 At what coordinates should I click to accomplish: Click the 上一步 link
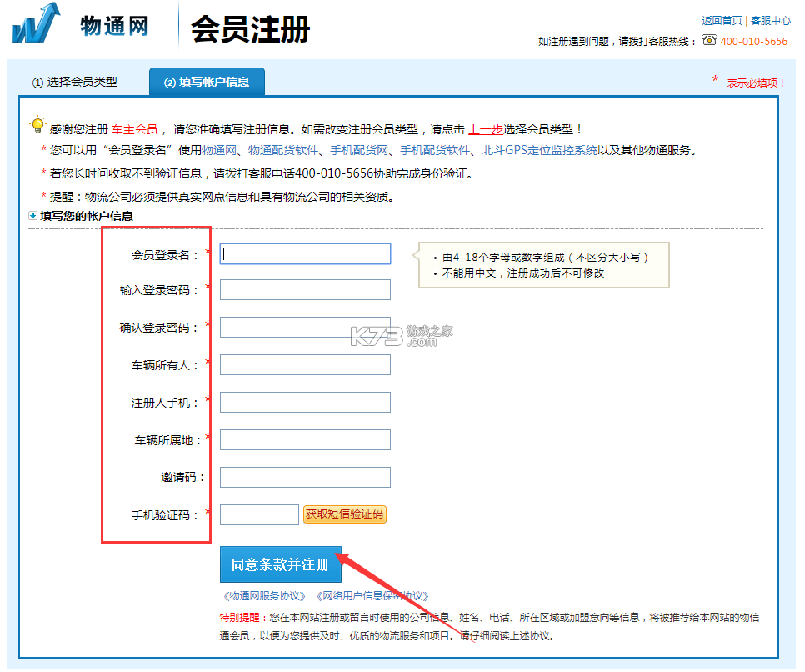point(486,129)
